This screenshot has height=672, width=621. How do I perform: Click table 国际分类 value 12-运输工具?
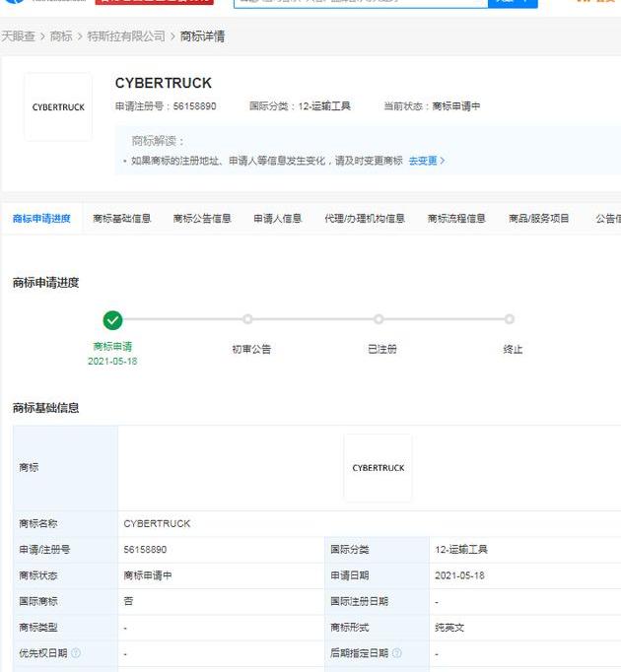tap(461, 550)
